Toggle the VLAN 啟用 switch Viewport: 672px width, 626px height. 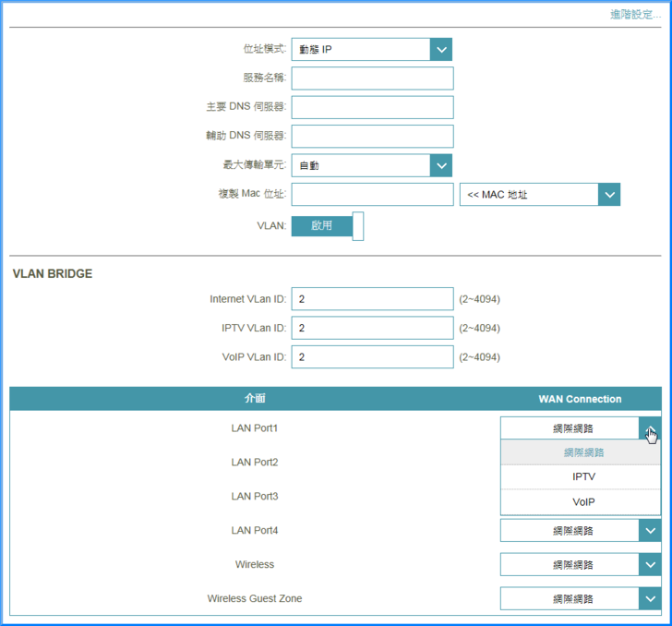pyautogui.click(x=327, y=225)
